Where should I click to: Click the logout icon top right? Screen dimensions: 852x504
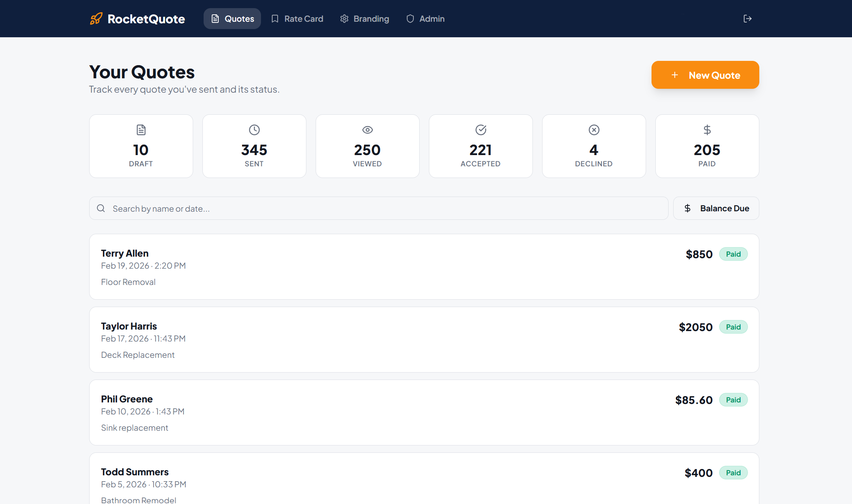pyautogui.click(x=747, y=18)
